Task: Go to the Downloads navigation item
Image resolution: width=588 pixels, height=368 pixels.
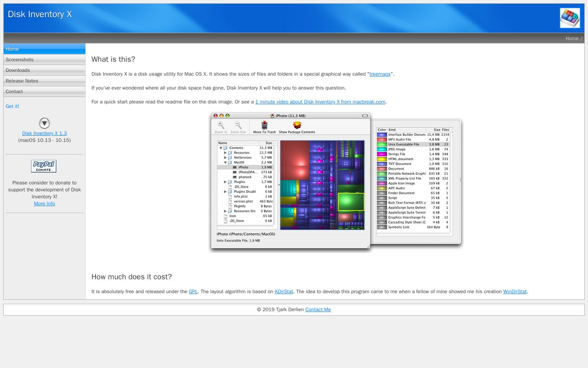Action: click(x=45, y=70)
